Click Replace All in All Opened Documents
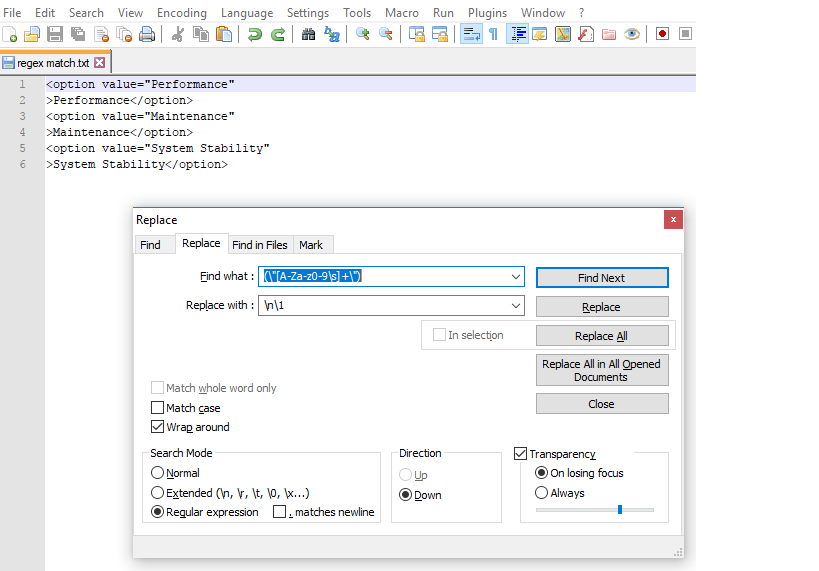Image resolution: width=819 pixels, height=571 pixels. coord(602,370)
